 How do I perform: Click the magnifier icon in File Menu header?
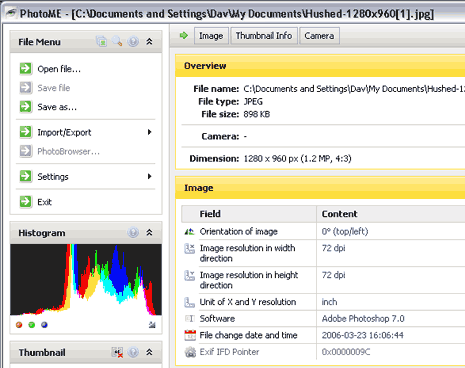(x=117, y=41)
